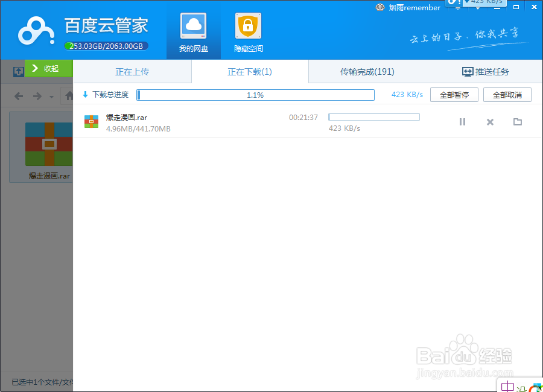Click the 中 input method indicator

pos(507,387)
